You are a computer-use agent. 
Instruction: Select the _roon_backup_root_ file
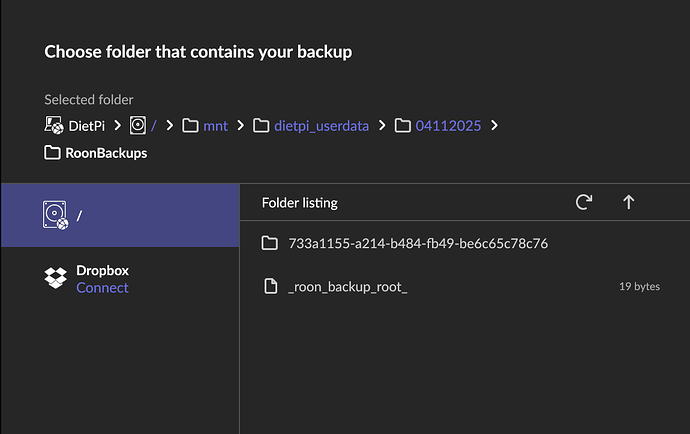point(347,287)
